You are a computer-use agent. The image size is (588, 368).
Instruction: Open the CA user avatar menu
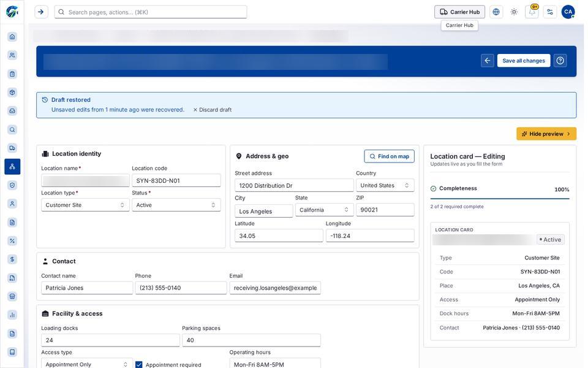pyautogui.click(x=568, y=12)
